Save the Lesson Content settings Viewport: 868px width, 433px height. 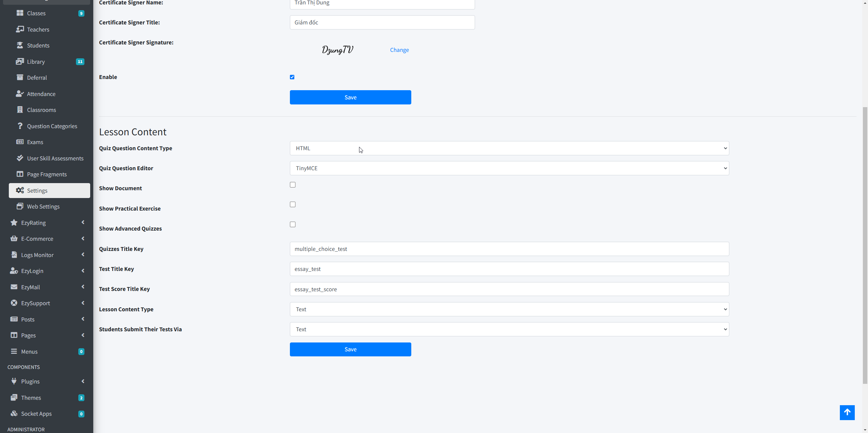point(350,349)
